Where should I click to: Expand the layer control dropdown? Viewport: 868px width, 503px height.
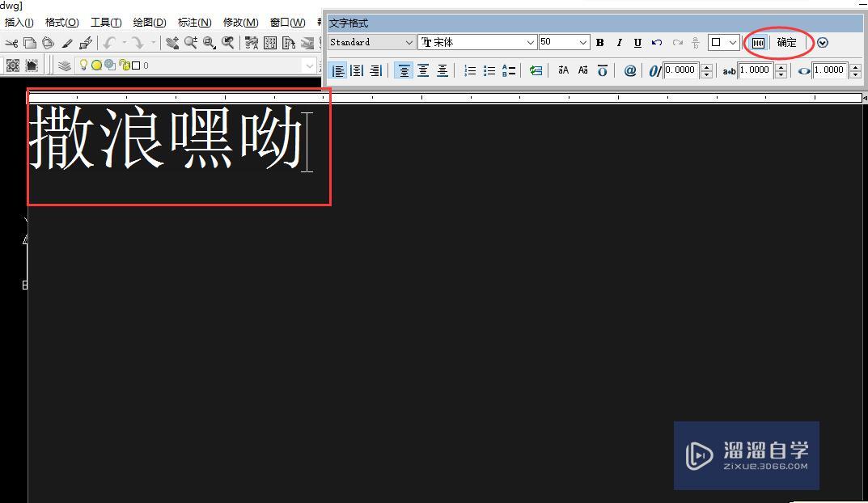pyautogui.click(x=310, y=66)
